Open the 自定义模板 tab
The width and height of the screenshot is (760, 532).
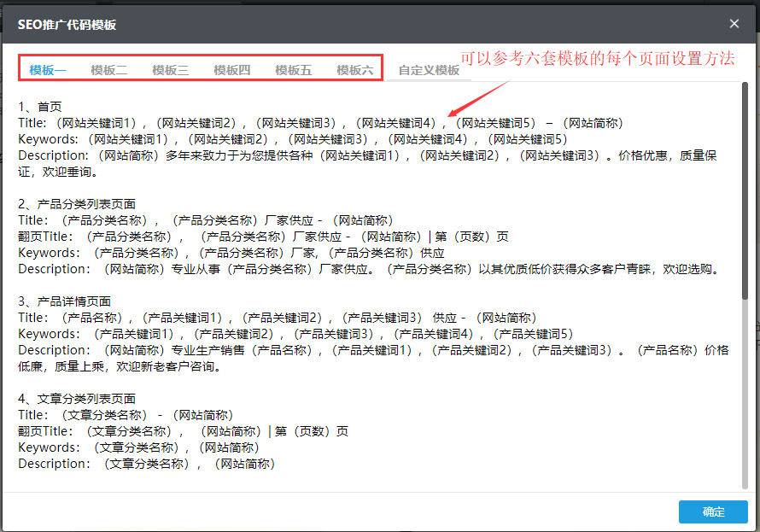click(429, 70)
